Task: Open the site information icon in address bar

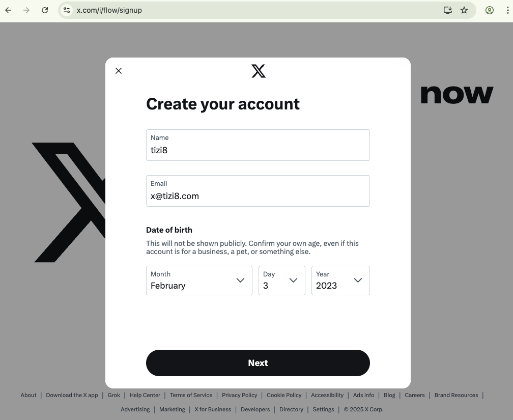Action: click(x=67, y=10)
